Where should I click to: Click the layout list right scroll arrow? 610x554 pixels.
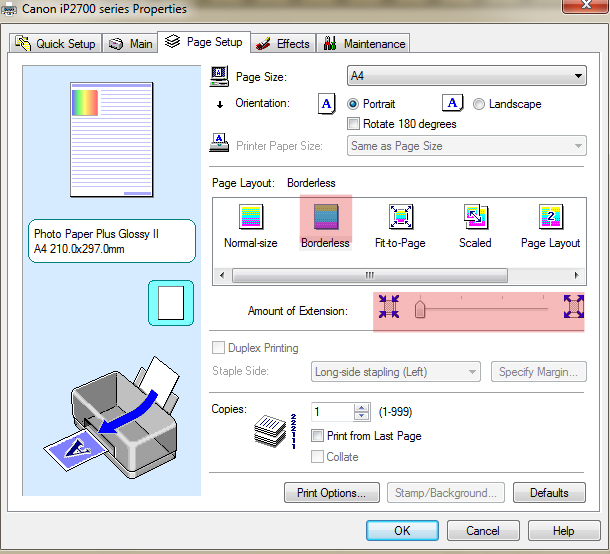577,275
